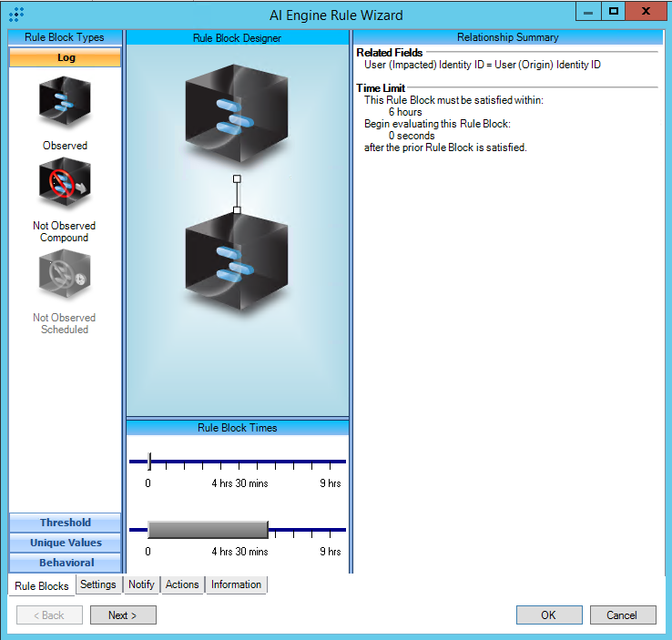The height and width of the screenshot is (640, 672).
Task: Select the Not Observed Compound block icon
Action: (x=65, y=185)
